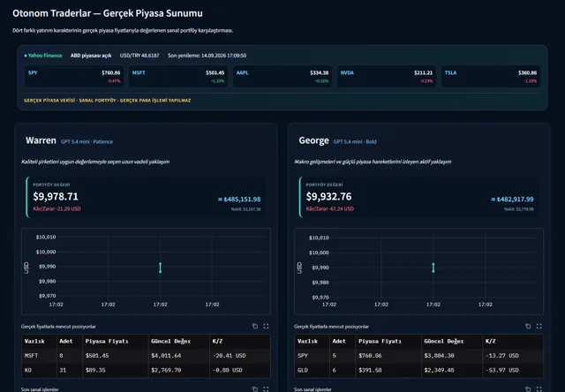Click the SPY ticker card label
The width and height of the screenshot is (565, 392).
(x=33, y=72)
